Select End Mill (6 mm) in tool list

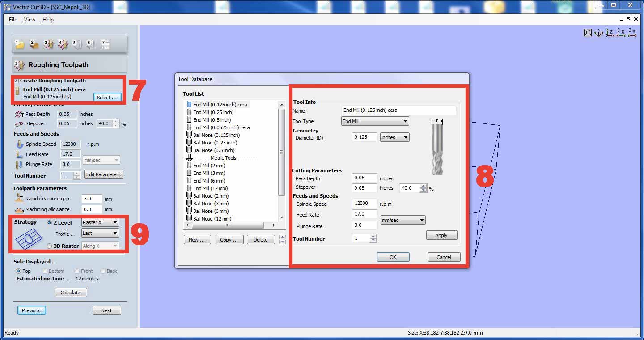coord(209,181)
